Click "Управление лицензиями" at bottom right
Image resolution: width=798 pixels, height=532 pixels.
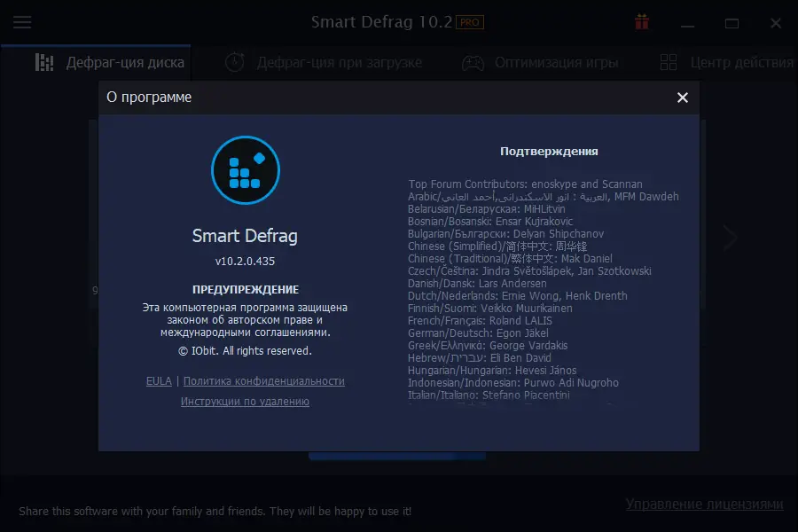point(703,503)
